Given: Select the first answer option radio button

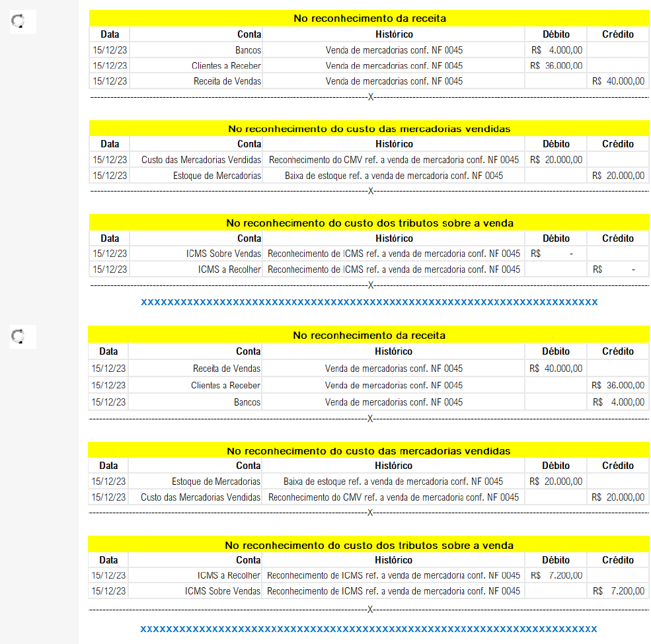Looking at the screenshot, I should (x=18, y=22).
